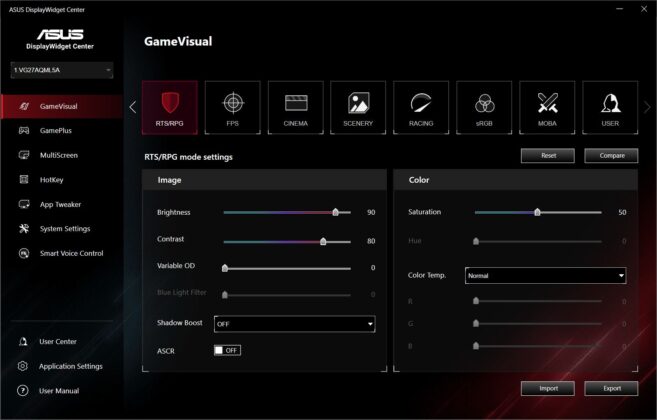Open Application Settings link
The height and width of the screenshot is (420, 657).
click(71, 366)
